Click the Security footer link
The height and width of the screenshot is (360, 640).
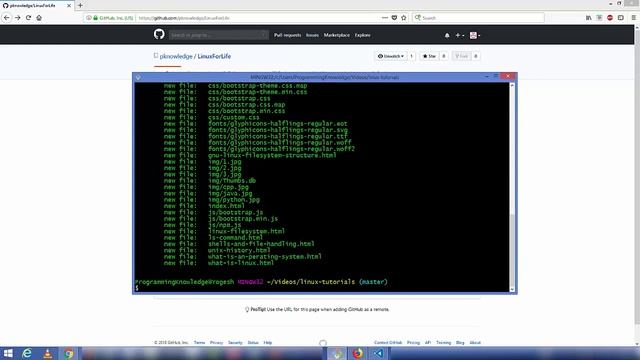point(235,343)
